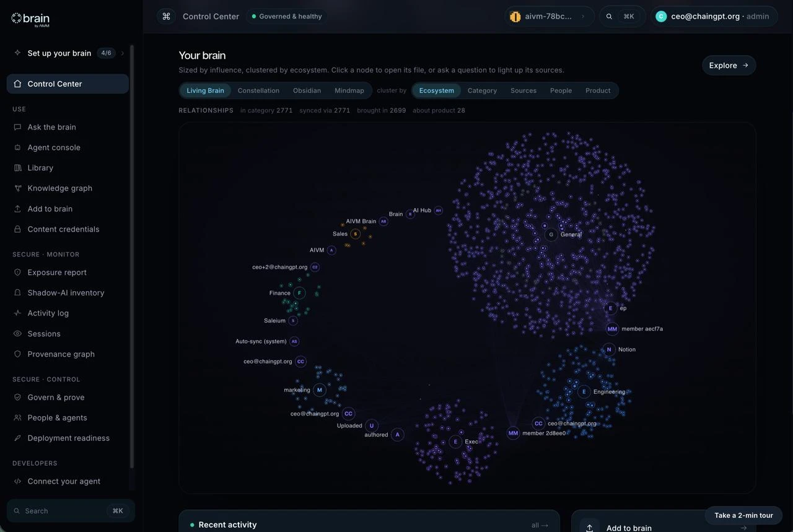Click the Explore button
793x532 pixels.
tap(729, 65)
